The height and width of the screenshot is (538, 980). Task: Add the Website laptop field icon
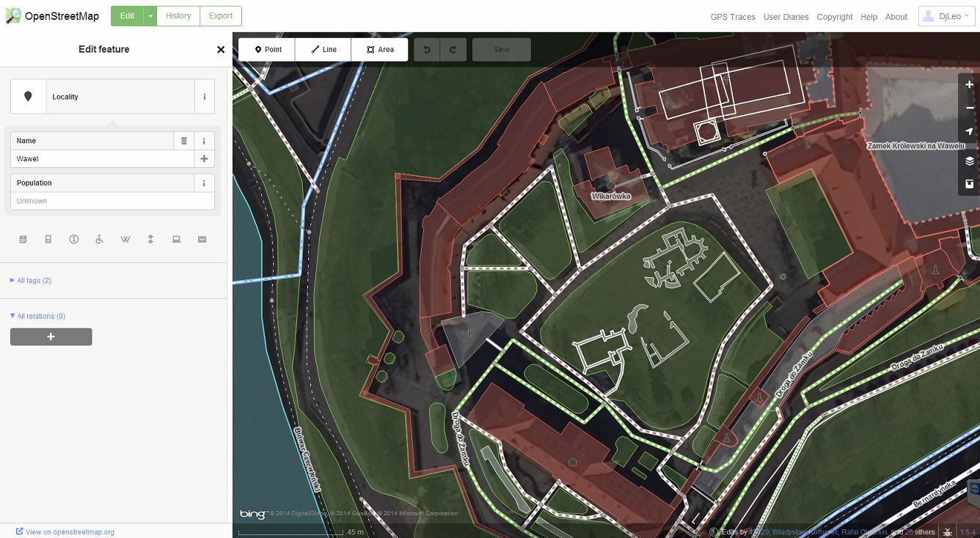point(176,240)
